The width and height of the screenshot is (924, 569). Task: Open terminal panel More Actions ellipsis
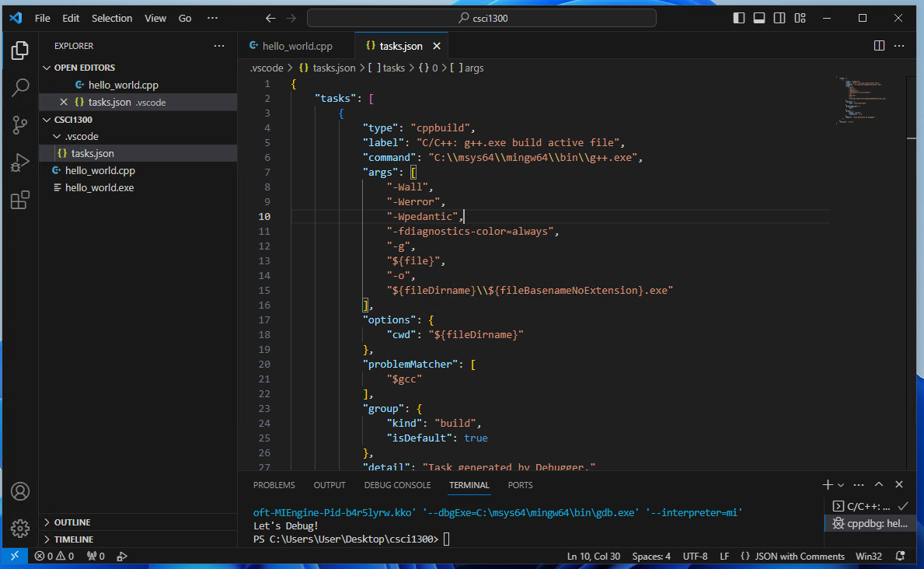pyautogui.click(x=859, y=485)
